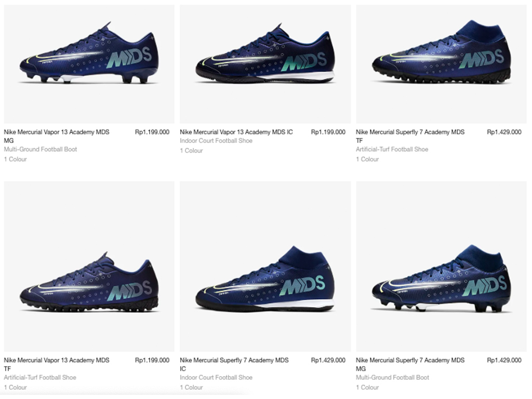Viewport: 532px width, 399px height.
Task: Click Rp1.429.000 price of Superfly 7 TF
Action: pos(504,132)
